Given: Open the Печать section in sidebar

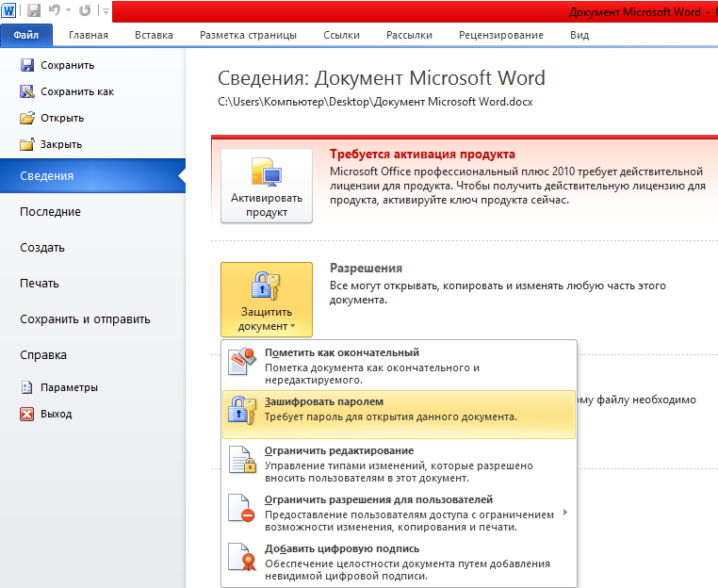Looking at the screenshot, I should 40,284.
